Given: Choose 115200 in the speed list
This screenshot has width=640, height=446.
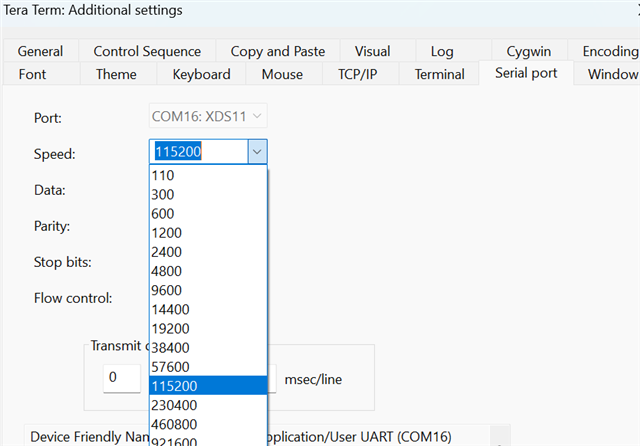Looking at the screenshot, I should click(x=177, y=386).
